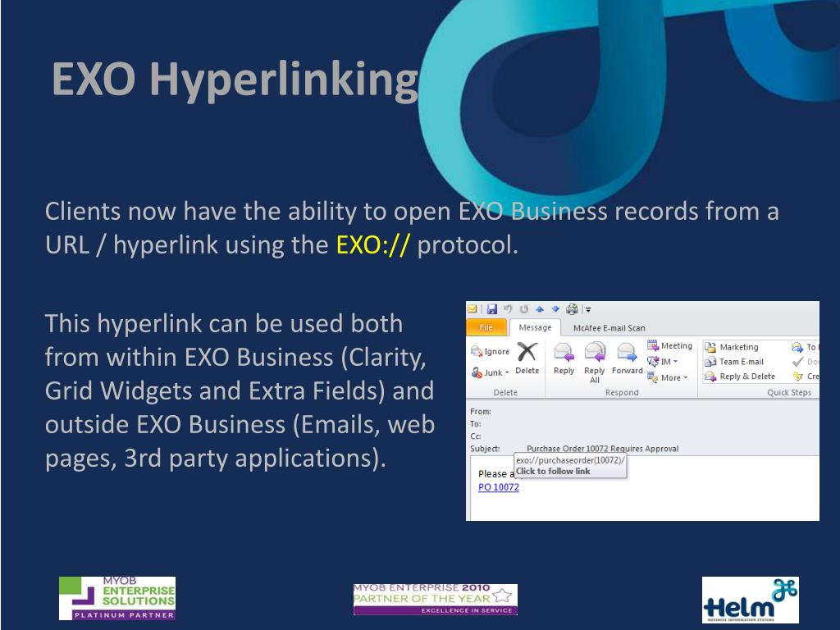Open the Junk dropdown menu
840x630 pixels.
tap(491, 372)
